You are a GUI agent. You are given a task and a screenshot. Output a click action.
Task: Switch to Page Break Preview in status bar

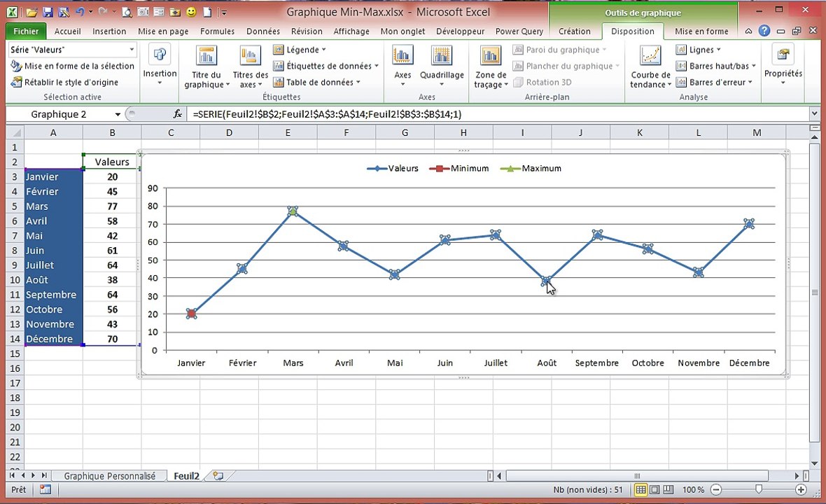(668, 490)
